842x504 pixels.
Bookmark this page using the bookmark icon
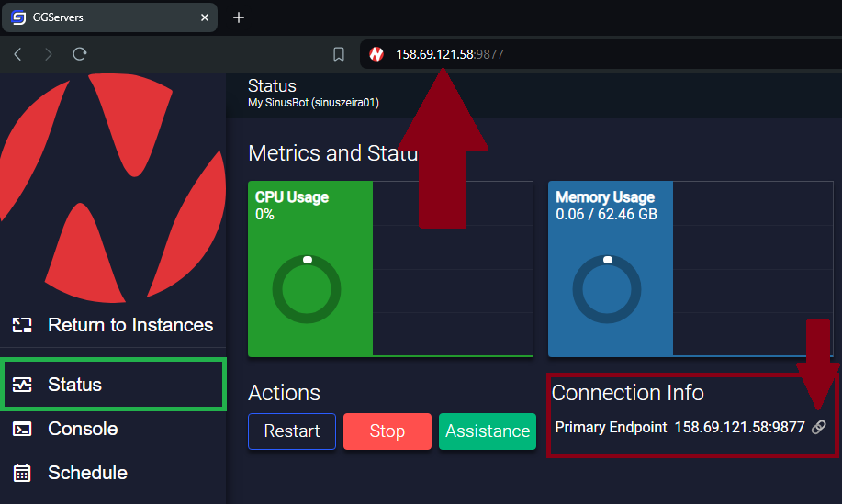pyautogui.click(x=339, y=55)
